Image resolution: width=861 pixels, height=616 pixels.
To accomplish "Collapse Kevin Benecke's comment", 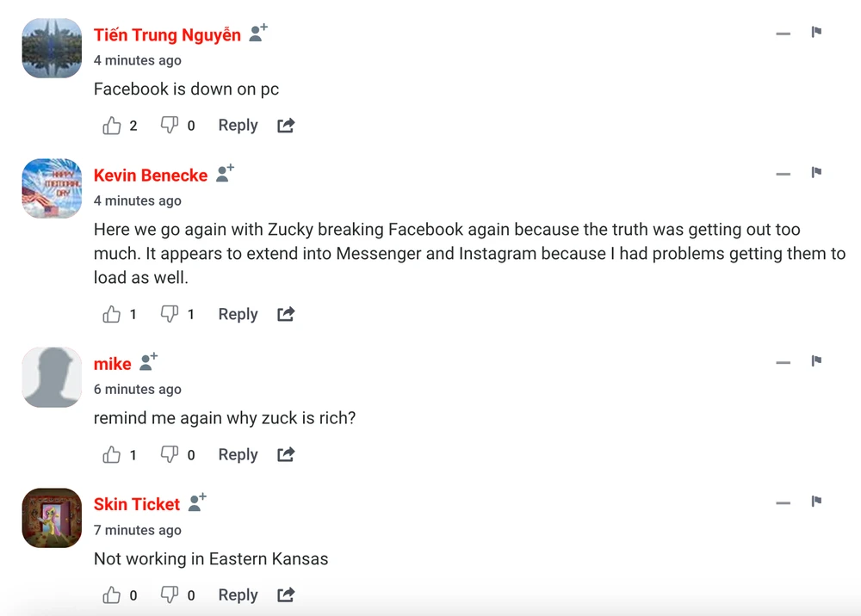I will (783, 174).
